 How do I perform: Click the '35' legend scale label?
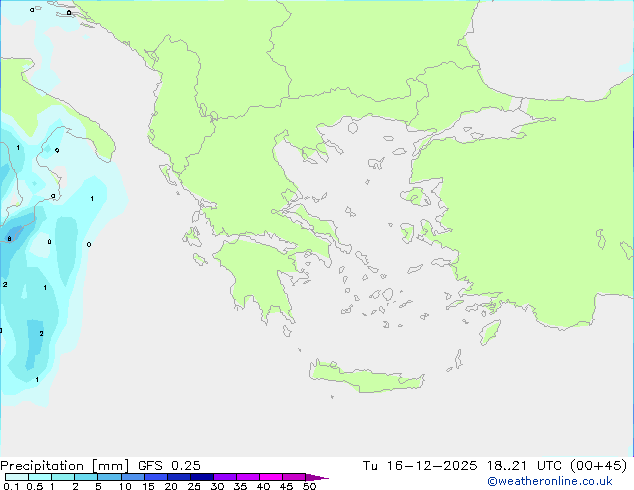240,486
